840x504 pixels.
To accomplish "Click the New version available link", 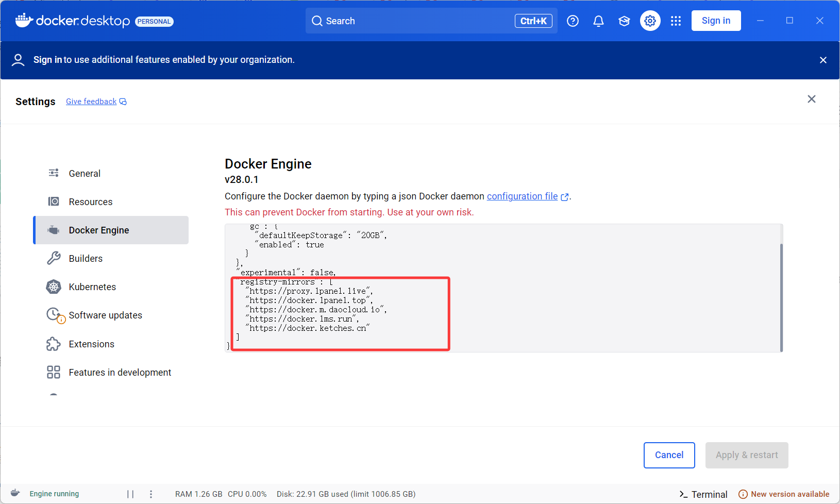I will 790,494.
